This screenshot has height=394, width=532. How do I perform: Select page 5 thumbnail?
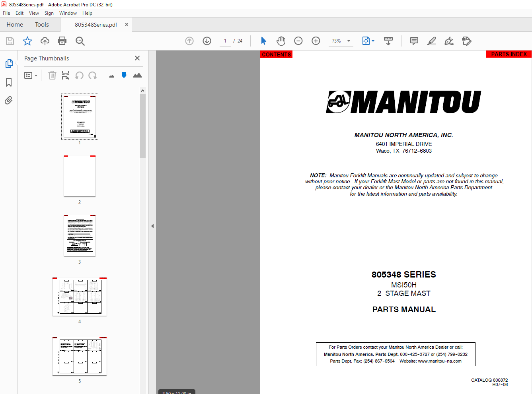tap(80, 356)
